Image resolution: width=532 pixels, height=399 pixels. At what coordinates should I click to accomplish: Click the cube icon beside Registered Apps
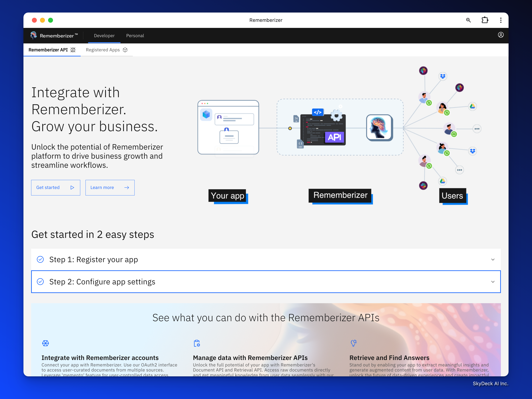tap(125, 50)
